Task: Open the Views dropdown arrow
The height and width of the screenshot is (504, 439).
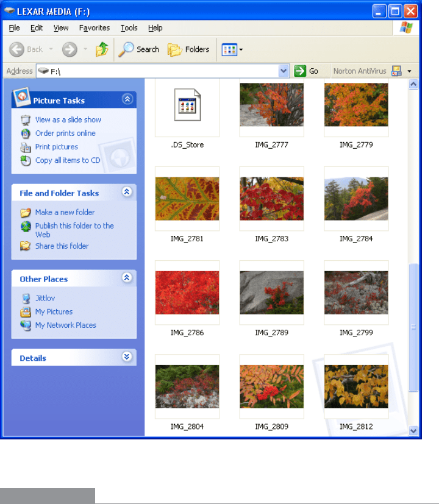Action: [x=241, y=50]
